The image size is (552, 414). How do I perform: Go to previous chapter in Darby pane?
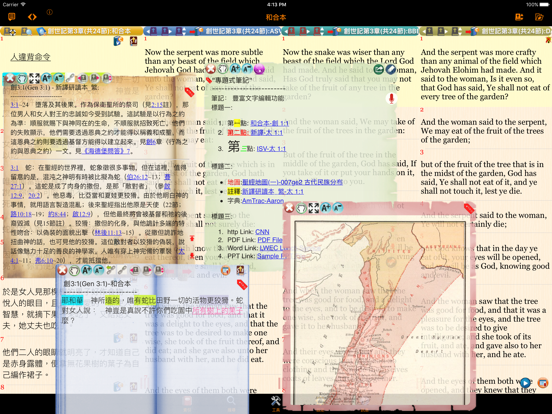point(429,31)
